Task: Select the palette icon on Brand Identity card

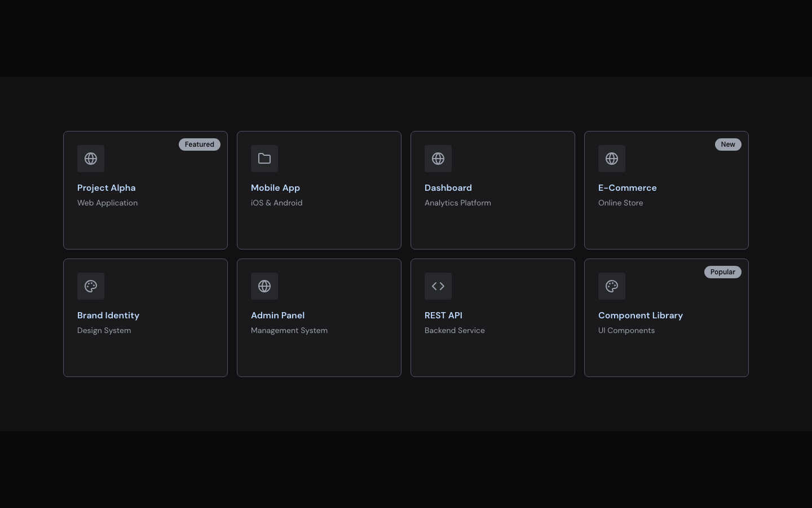Action: pos(91,286)
